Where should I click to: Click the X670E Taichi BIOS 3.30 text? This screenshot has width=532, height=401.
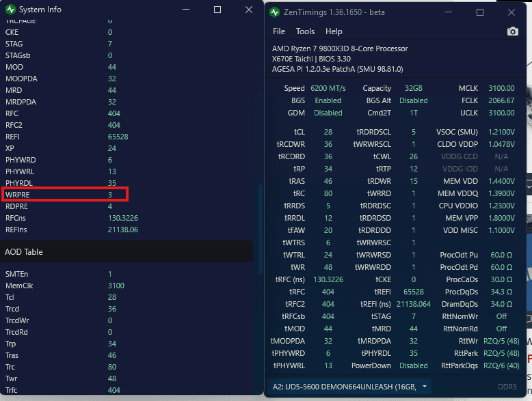[x=311, y=59]
